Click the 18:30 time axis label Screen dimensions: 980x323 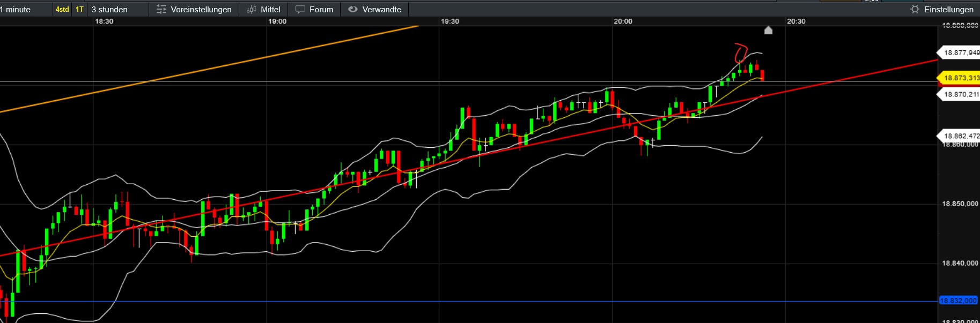[104, 21]
